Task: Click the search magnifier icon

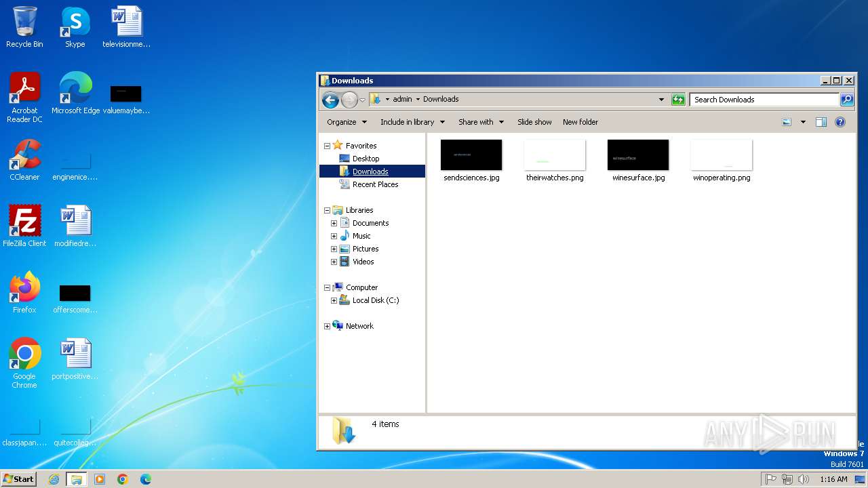Action: pos(847,100)
